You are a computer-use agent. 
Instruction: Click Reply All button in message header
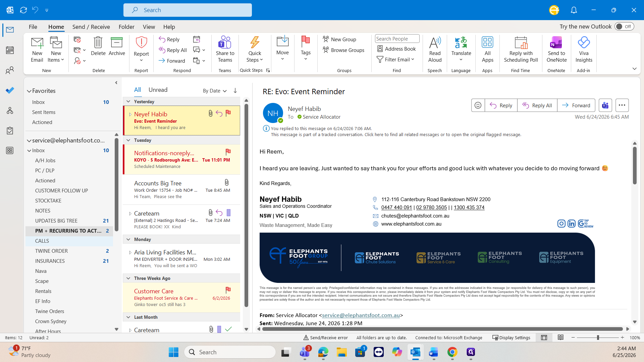tap(537, 105)
